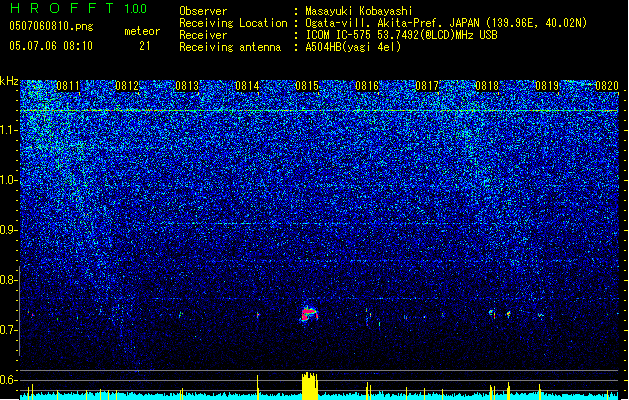The width and height of the screenshot is (629, 400).
Task: Click the 0820 time marker
Action: pyautogui.click(x=607, y=86)
